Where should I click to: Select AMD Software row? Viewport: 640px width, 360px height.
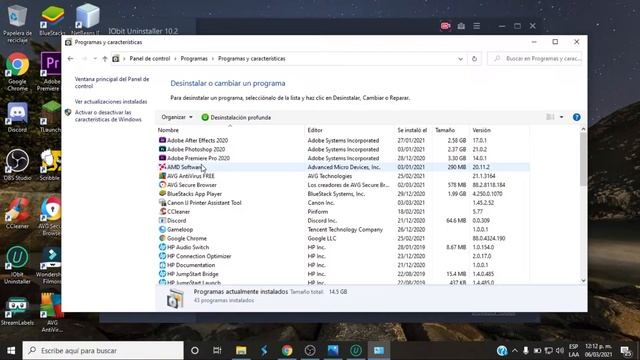pos(343,167)
